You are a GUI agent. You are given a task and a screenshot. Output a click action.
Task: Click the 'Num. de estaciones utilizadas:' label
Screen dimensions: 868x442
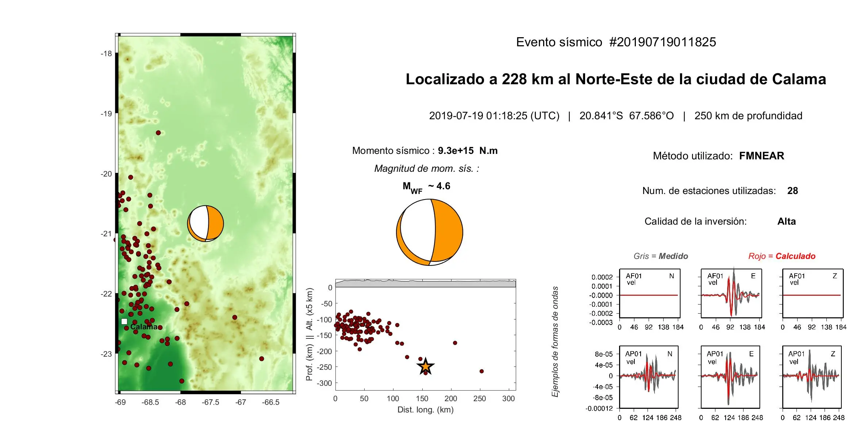click(709, 191)
